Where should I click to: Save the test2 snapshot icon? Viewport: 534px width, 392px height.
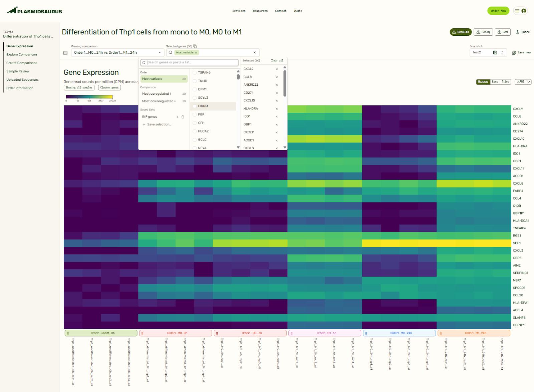point(495,53)
